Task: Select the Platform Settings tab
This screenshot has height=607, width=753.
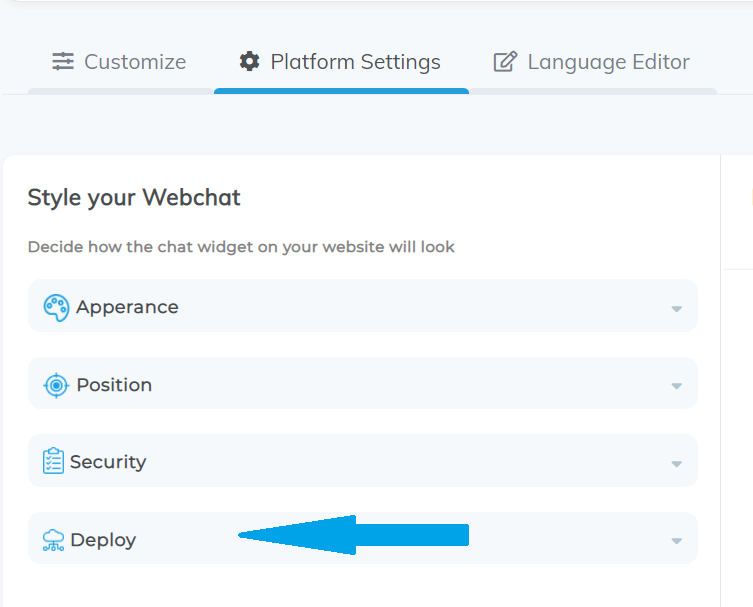Action: click(x=341, y=62)
